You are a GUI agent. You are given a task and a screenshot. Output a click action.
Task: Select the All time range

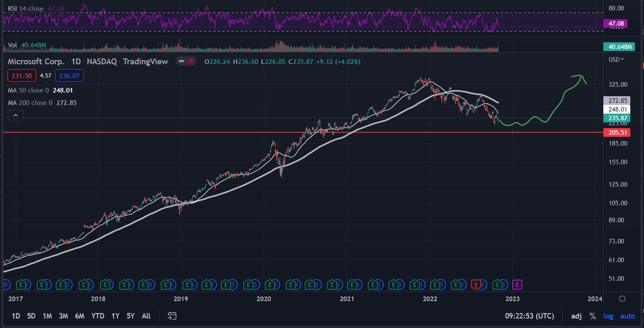tap(146, 316)
